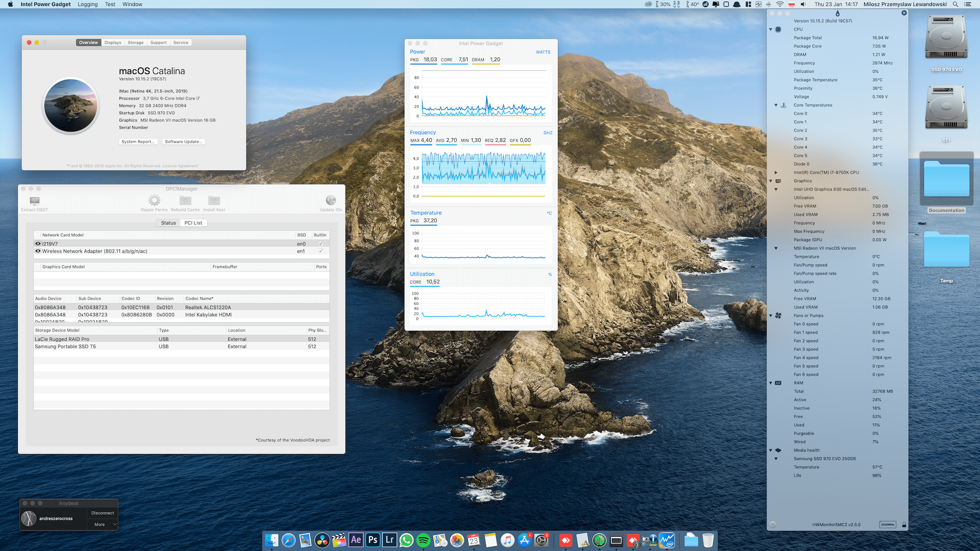This screenshot has width=980, height=551.
Task: Click the lock icon in HWMonitorSMC2
Action: [x=904, y=524]
